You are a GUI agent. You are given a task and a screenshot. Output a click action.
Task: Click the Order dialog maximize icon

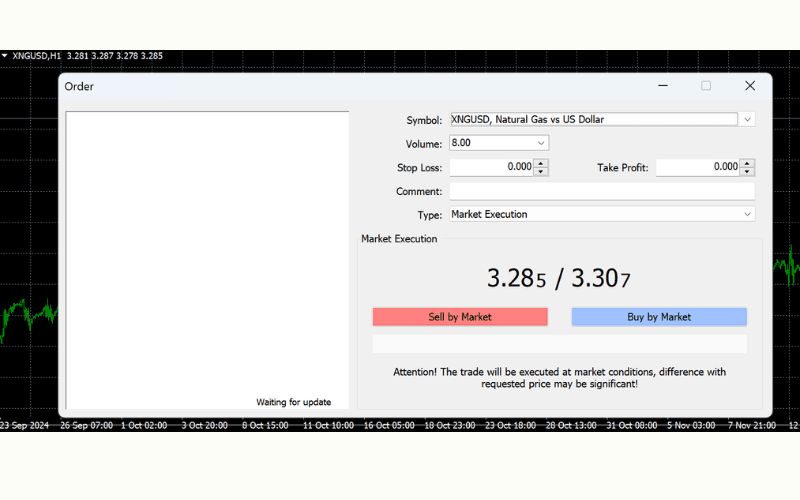706,86
